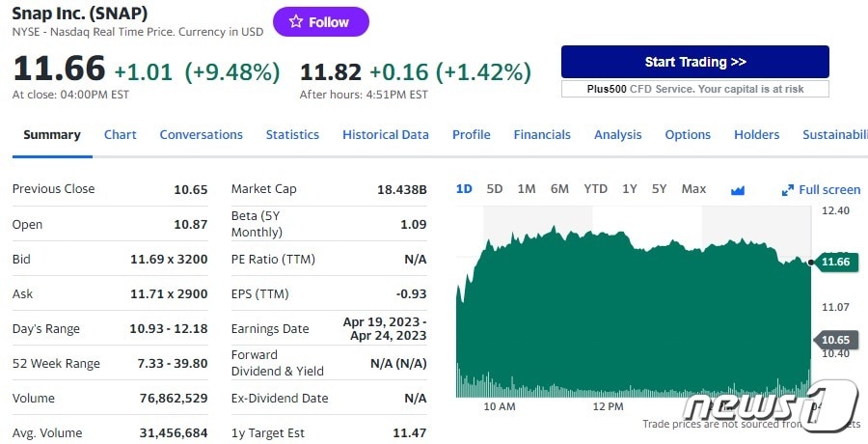
Task: Go to the Statistics tab
Action: [x=292, y=135]
